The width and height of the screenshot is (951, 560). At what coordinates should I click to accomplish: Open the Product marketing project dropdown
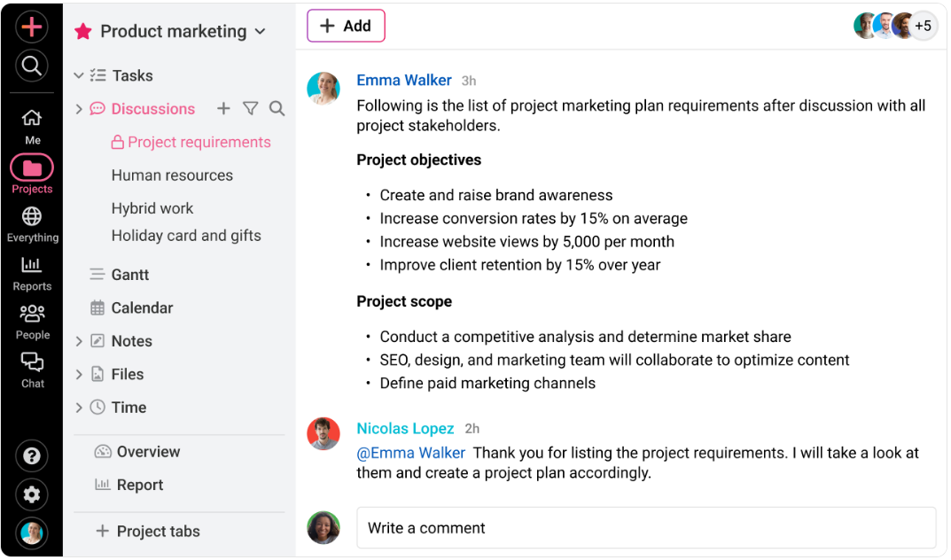pyautogui.click(x=260, y=32)
